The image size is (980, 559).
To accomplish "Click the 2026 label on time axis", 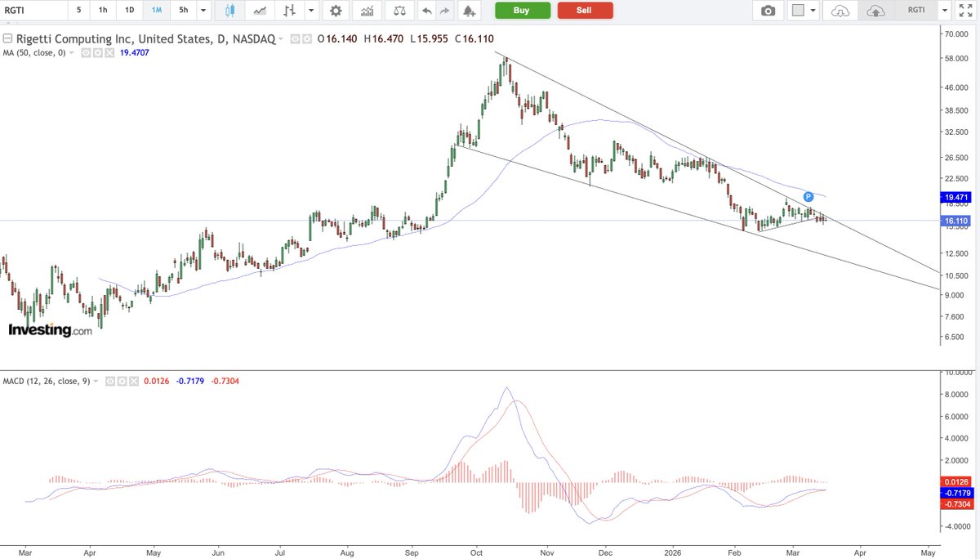I will point(674,552).
